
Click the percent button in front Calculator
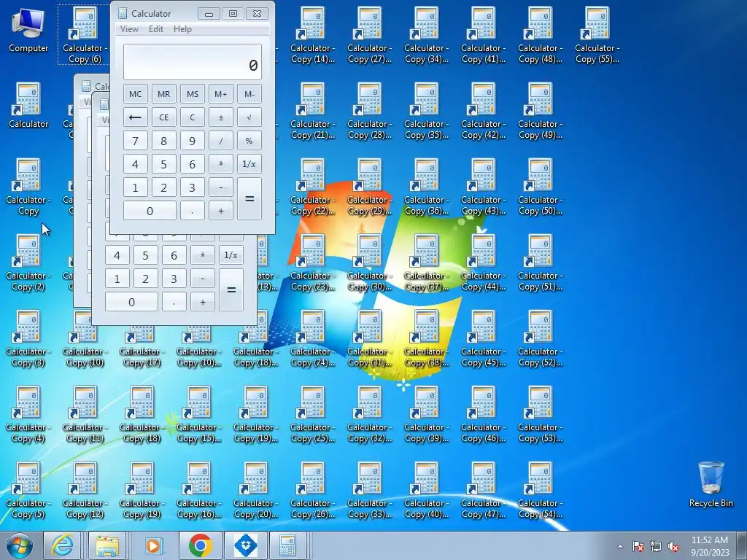pyautogui.click(x=249, y=141)
